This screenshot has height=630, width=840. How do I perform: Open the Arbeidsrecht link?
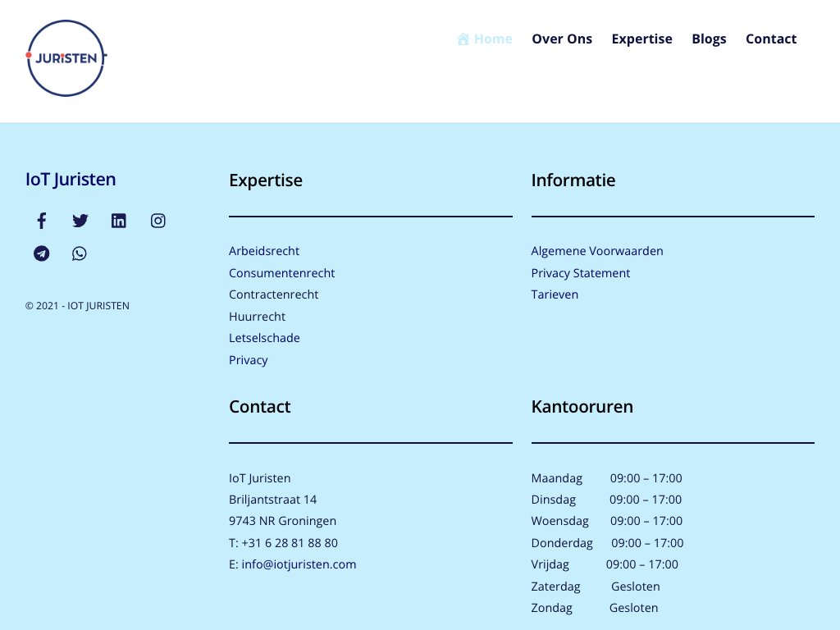[264, 251]
